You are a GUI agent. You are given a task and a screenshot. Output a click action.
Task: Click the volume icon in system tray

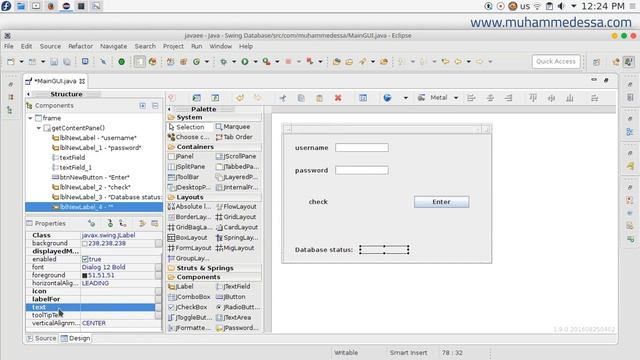(x=562, y=6)
